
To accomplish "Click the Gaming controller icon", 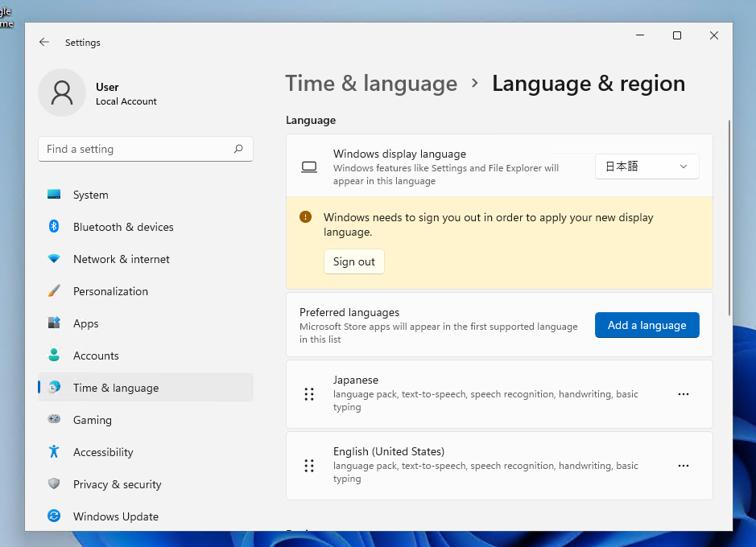I will click(x=54, y=420).
